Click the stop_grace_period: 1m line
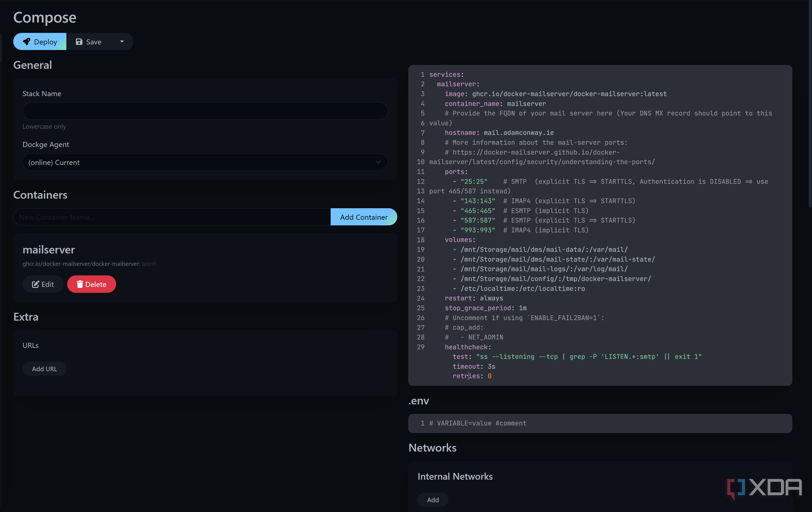Viewport: 812px width, 512px height. (486, 308)
